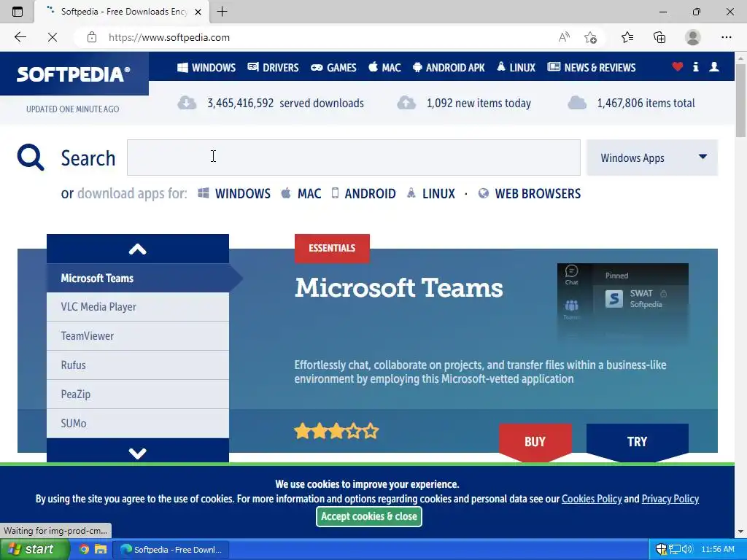The height and width of the screenshot is (560, 747).
Task: Download apps for ANDROID link
Action: pyautogui.click(x=363, y=194)
